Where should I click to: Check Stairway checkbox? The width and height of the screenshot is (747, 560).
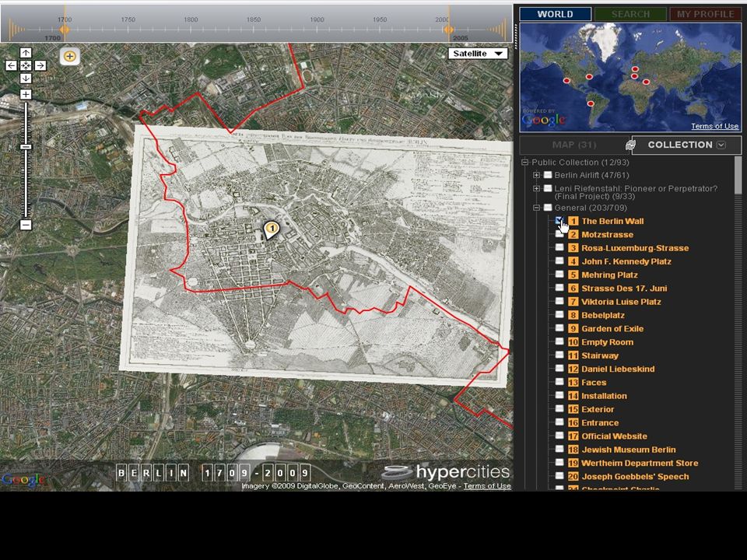tap(559, 355)
